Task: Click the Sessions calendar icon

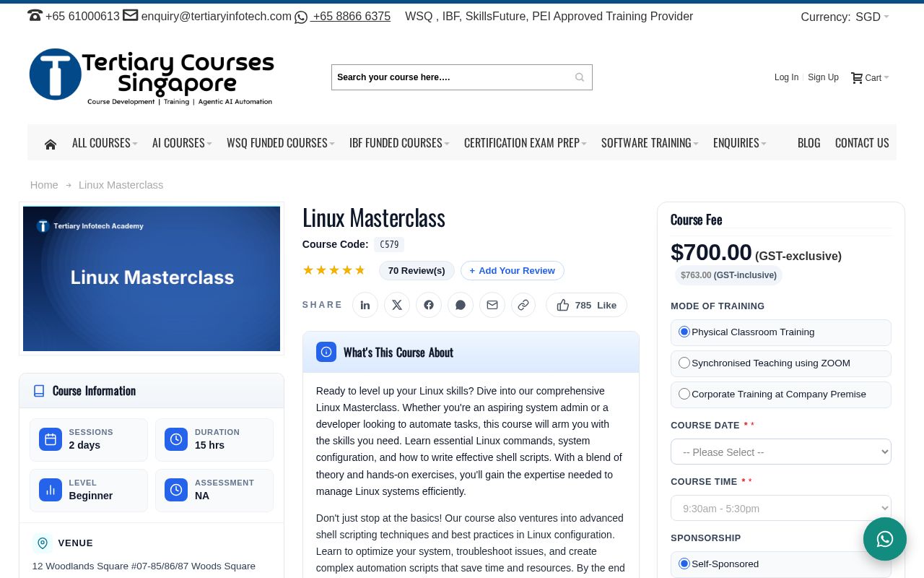Action: [x=51, y=439]
